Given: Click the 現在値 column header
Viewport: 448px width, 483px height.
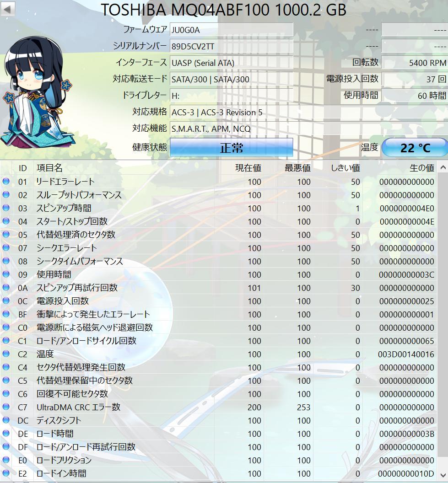Looking at the screenshot, I should 248,168.
